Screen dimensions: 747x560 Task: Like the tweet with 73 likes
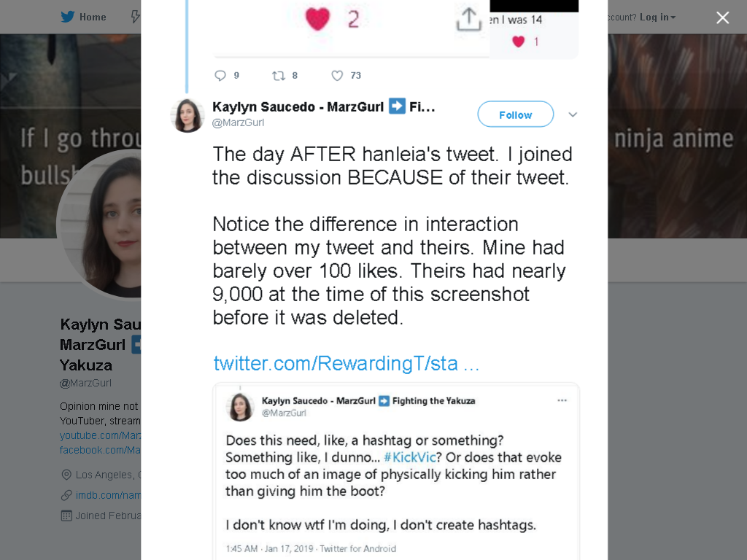(x=337, y=76)
